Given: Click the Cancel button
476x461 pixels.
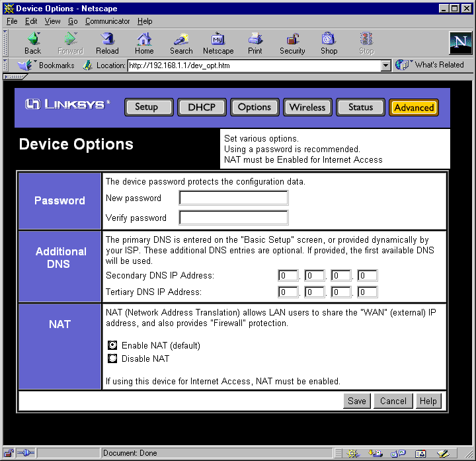Looking at the screenshot, I should pyautogui.click(x=393, y=401).
